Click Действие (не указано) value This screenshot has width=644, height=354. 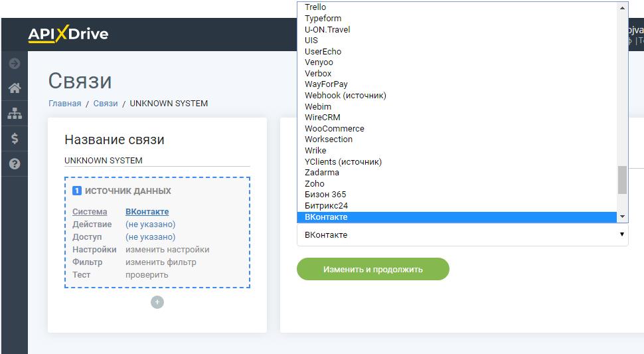[150, 224]
